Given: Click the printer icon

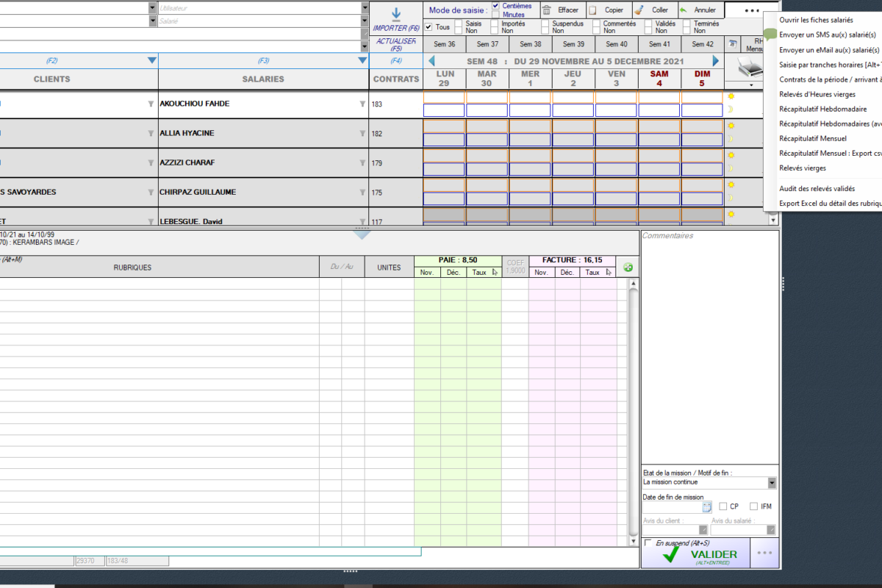Looking at the screenshot, I should pyautogui.click(x=750, y=70).
